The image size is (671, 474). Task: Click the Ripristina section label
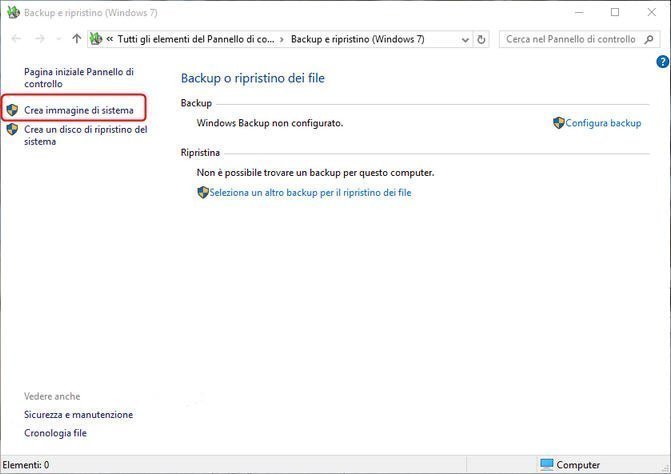coord(200,153)
